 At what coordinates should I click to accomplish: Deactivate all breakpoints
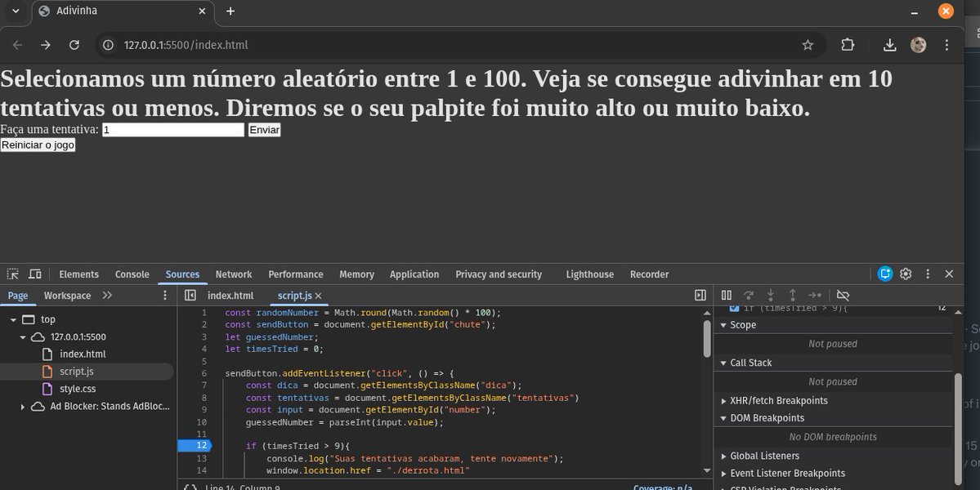tap(844, 295)
